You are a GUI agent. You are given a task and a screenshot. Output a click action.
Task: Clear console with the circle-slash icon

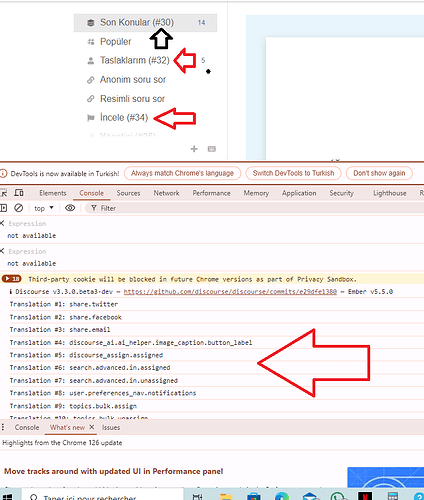(19, 208)
